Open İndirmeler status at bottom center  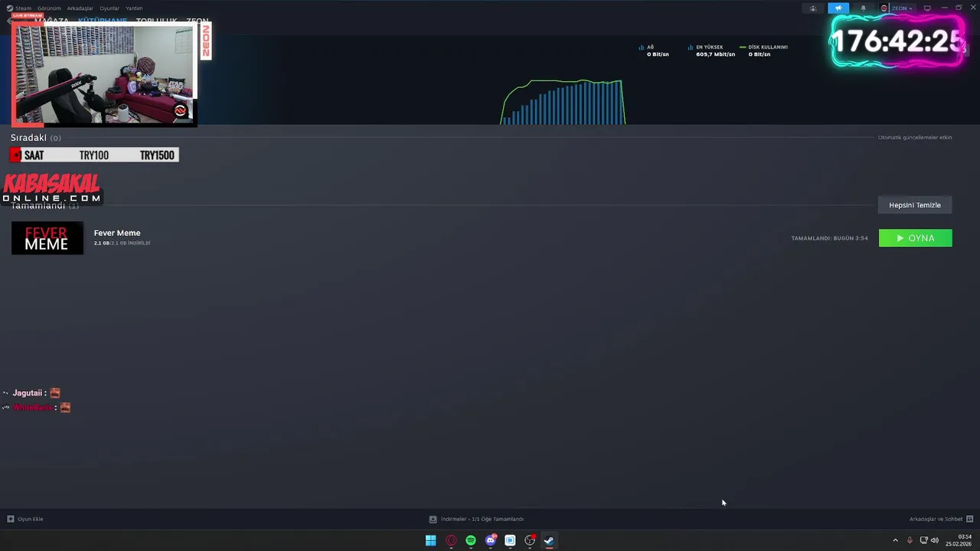click(482, 519)
